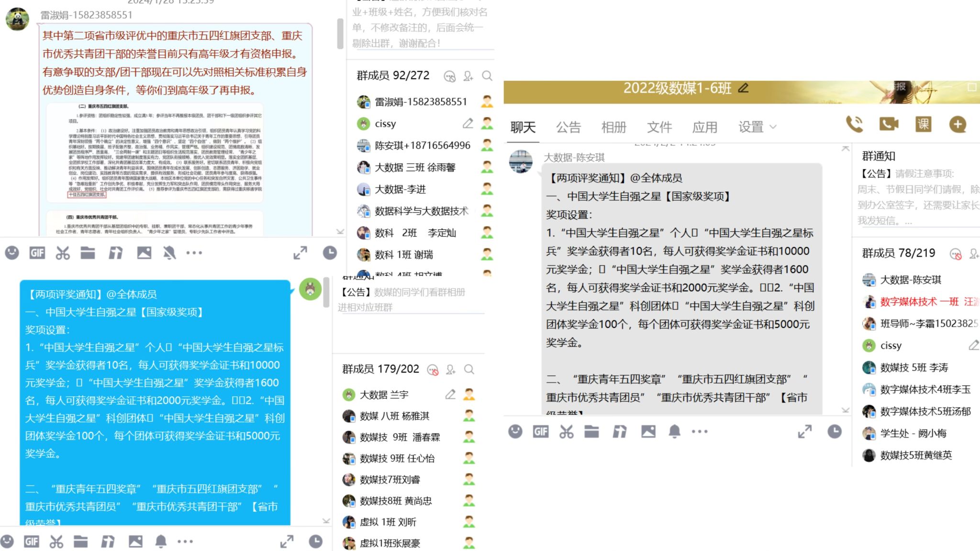Screen dimensions: 980x551
Task: Edit group name pencil beside 2022级数媒1-6班
Action: click(744, 88)
